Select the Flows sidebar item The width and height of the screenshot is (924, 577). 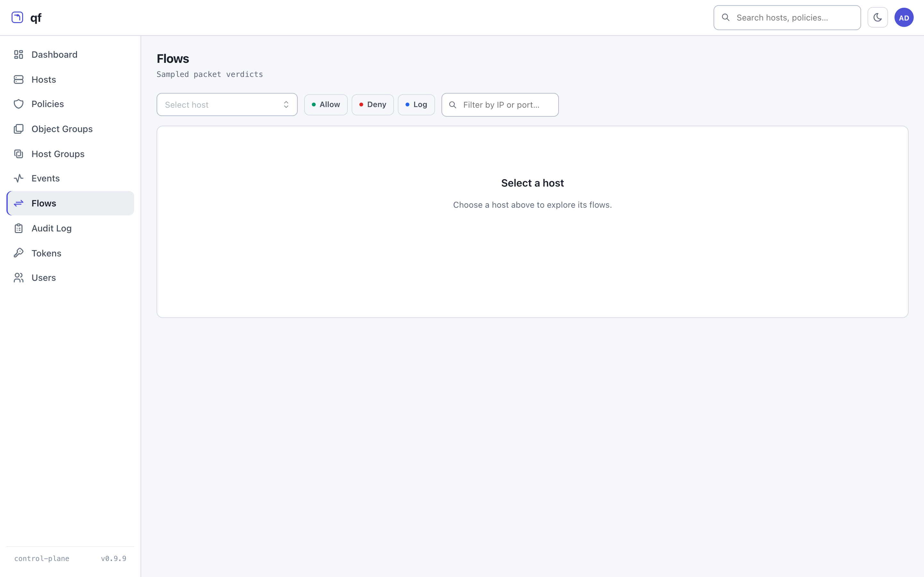70,204
